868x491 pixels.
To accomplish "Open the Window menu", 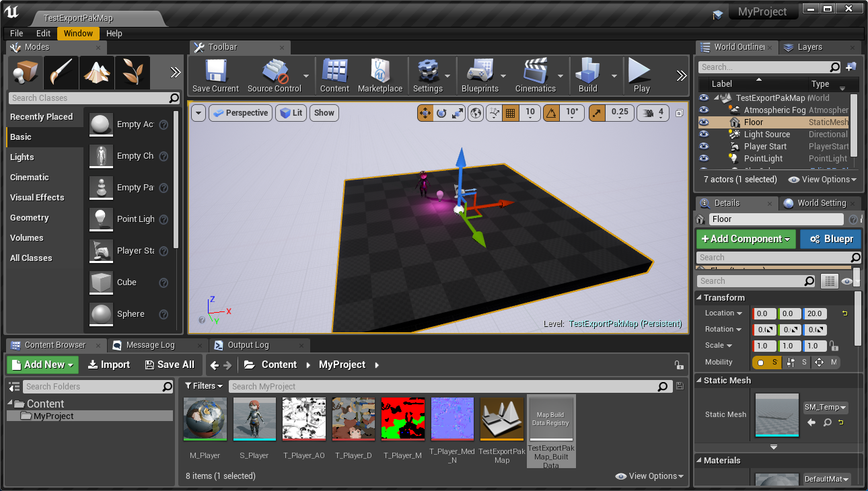I will (78, 34).
